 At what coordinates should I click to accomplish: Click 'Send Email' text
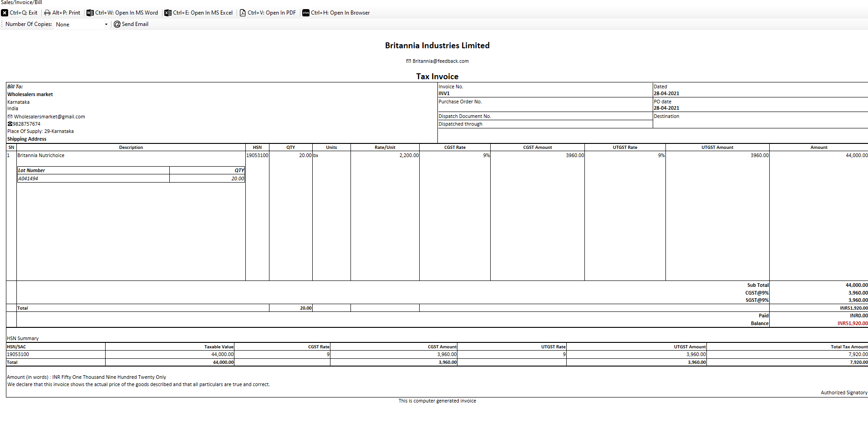click(x=135, y=24)
